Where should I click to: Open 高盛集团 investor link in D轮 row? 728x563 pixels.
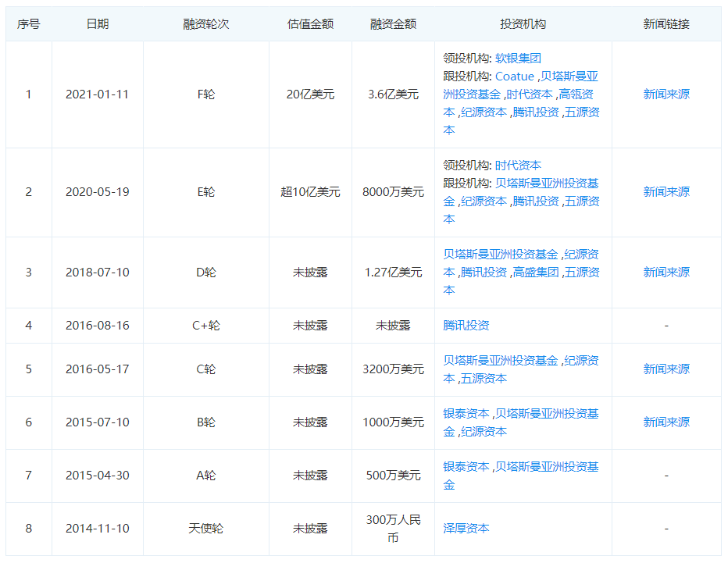pos(535,273)
